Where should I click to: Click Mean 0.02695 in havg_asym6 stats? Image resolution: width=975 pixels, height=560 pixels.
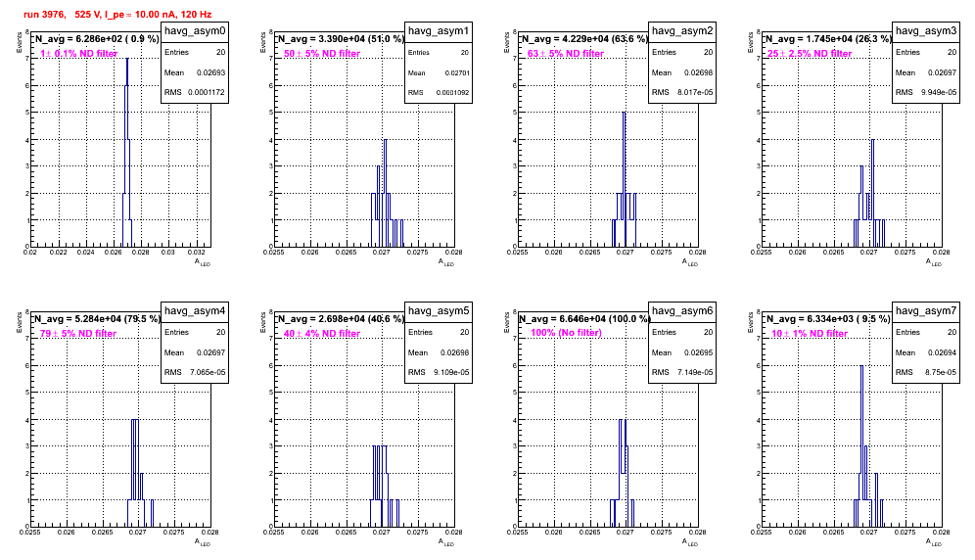click(682, 352)
